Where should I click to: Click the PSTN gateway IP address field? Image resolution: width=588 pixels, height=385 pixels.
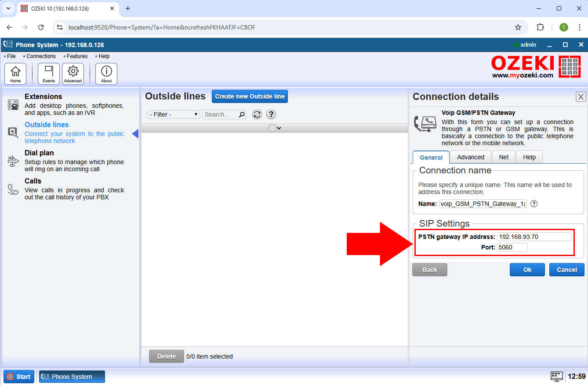(534, 237)
